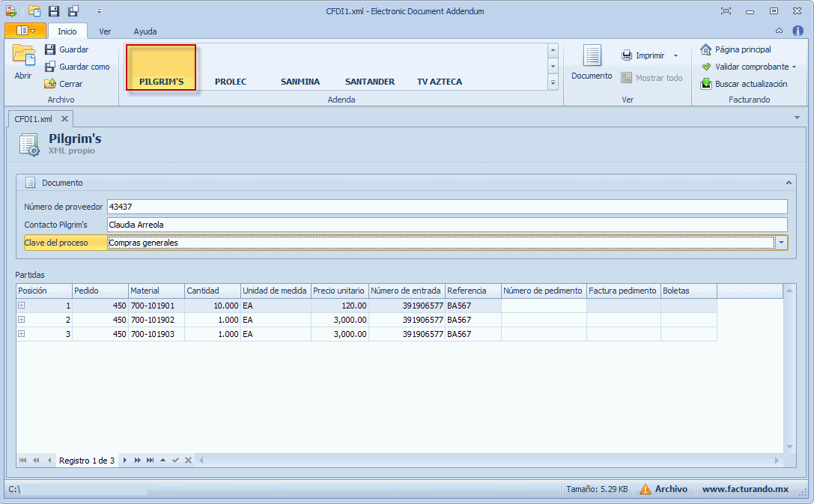Switch to the Inicio ribbon tab
This screenshot has width=814, height=504.
[x=67, y=31]
